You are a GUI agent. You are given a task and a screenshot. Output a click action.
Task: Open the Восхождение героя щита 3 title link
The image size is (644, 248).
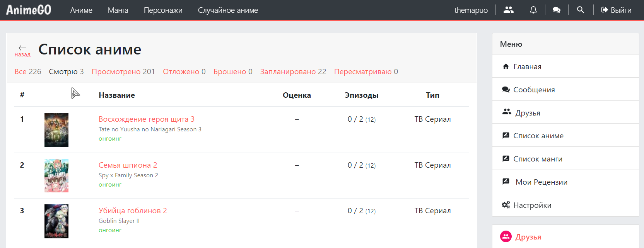(x=146, y=119)
